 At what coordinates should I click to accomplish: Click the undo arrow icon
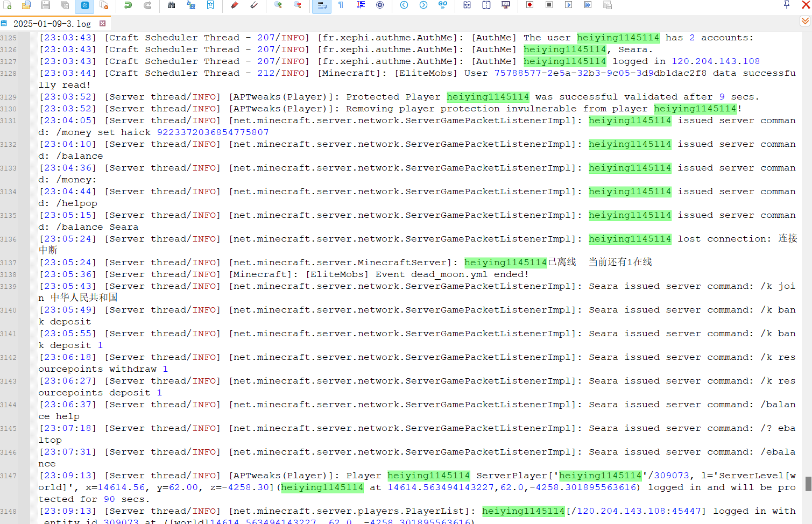128,5
